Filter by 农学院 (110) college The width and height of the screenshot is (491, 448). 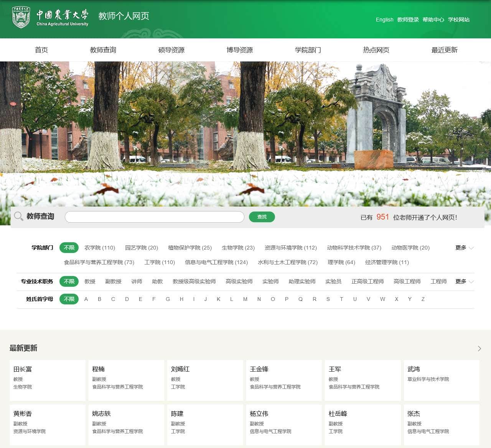tap(99, 248)
